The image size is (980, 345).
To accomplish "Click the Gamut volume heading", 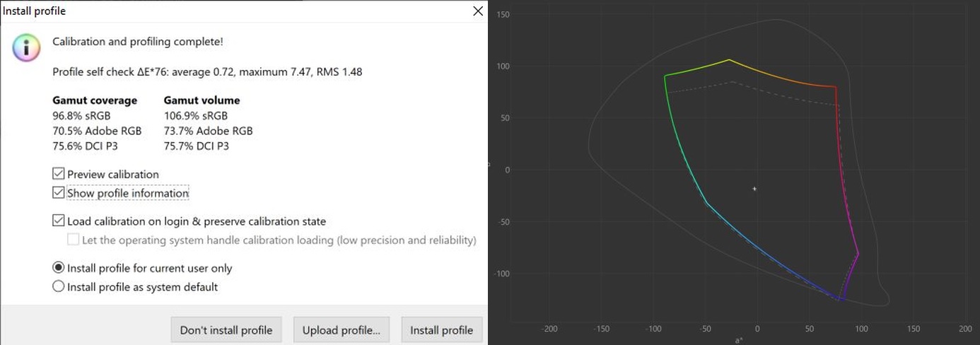I will 202,100.
